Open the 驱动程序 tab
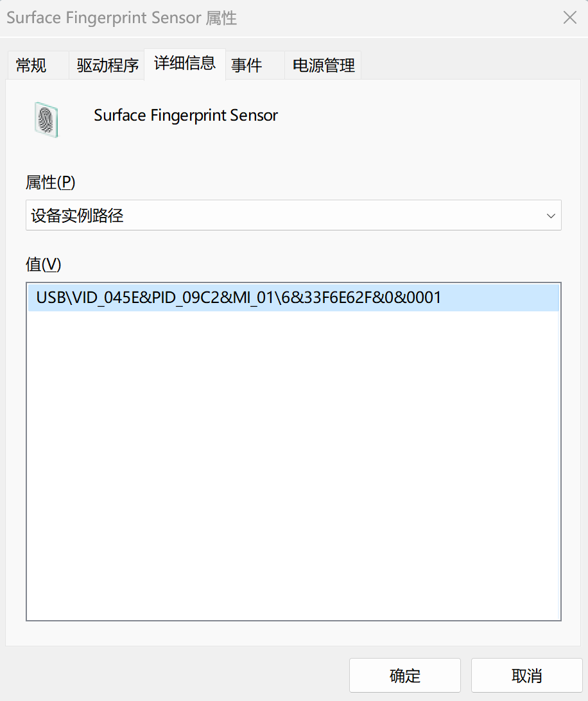Image resolution: width=588 pixels, height=701 pixels. click(x=107, y=65)
